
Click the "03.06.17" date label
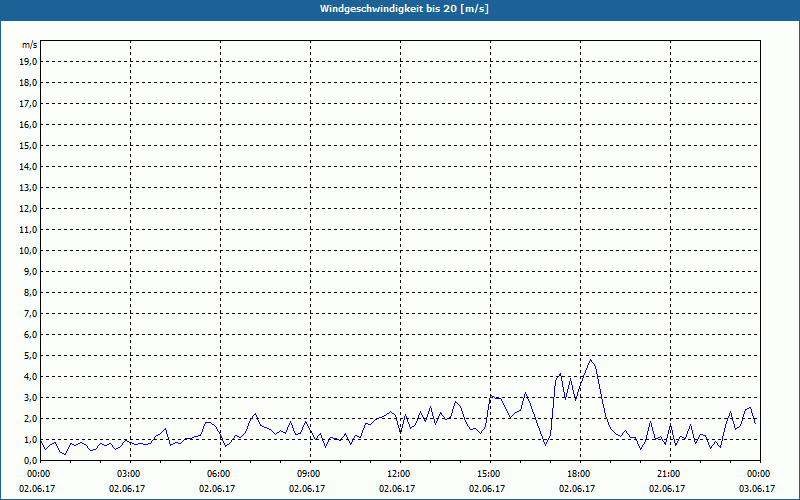click(757, 488)
